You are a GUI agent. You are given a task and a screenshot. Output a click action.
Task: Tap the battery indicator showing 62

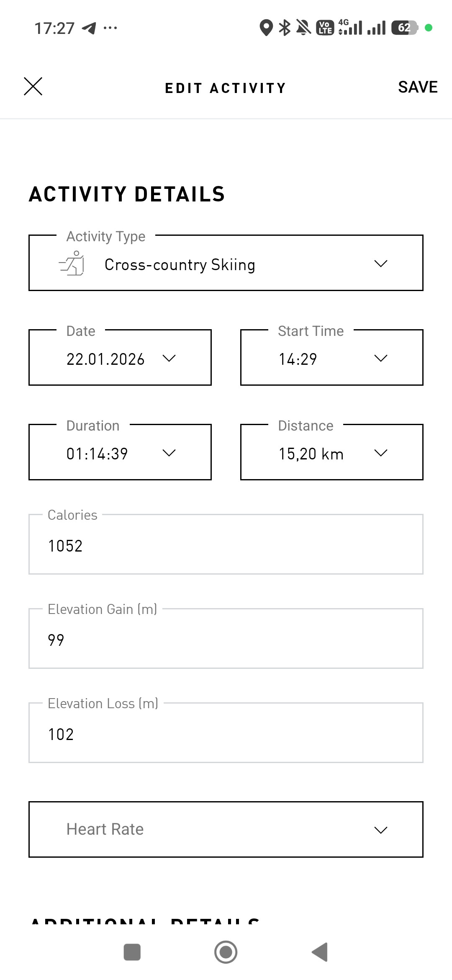coord(405,28)
